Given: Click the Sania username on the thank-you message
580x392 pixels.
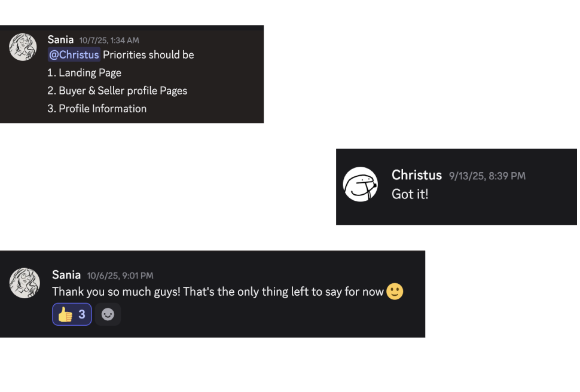Looking at the screenshot, I should click(x=66, y=275).
